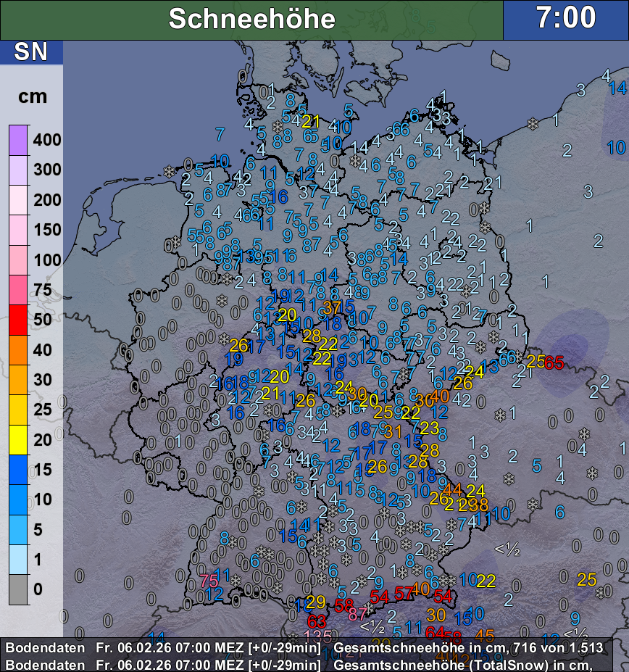Click the pink 87 station value
The height and width of the screenshot is (672, 629).
point(358,614)
